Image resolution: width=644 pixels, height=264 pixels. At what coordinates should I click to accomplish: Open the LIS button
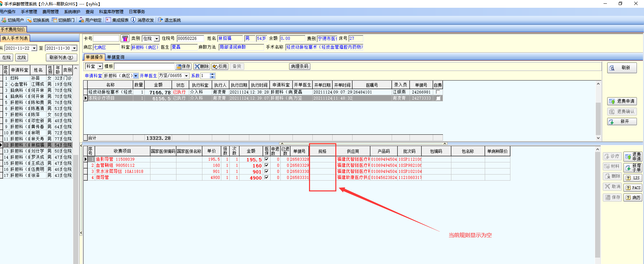point(633,178)
